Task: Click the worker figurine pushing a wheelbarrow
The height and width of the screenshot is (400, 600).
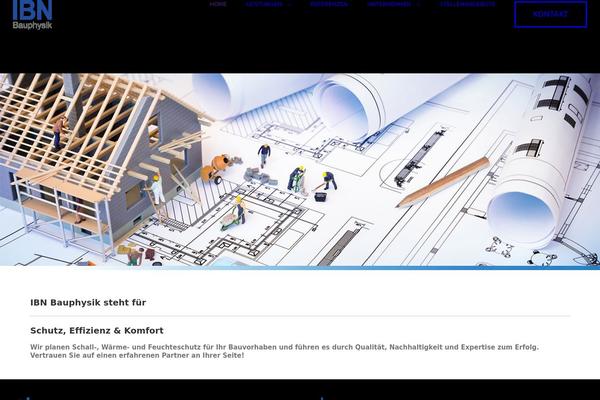Action: [x=233, y=212]
